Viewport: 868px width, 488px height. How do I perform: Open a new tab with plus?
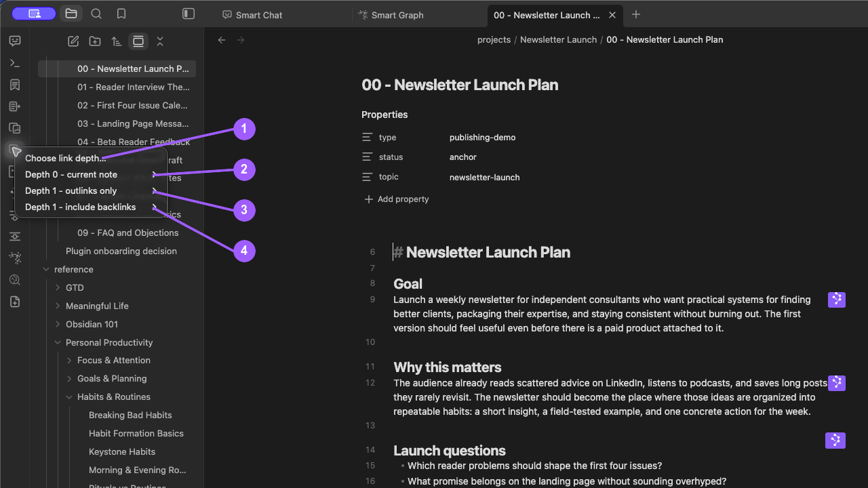tap(635, 14)
